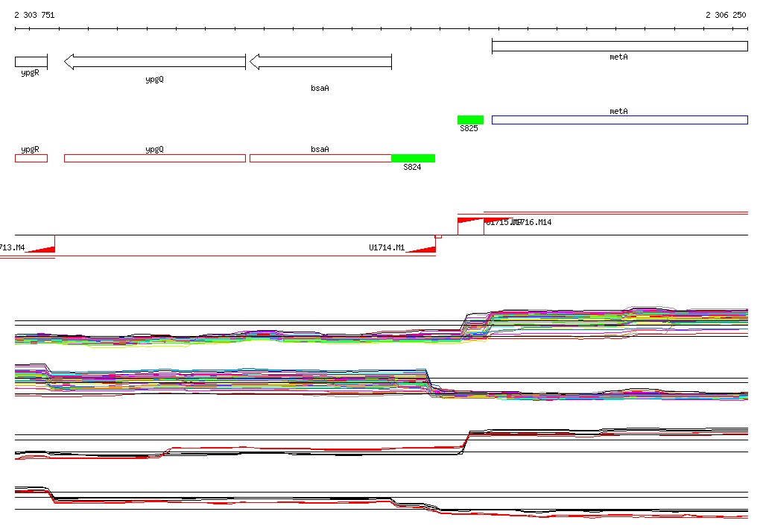Click the S825 label
This screenshot has height=532, width=763.
469,128
